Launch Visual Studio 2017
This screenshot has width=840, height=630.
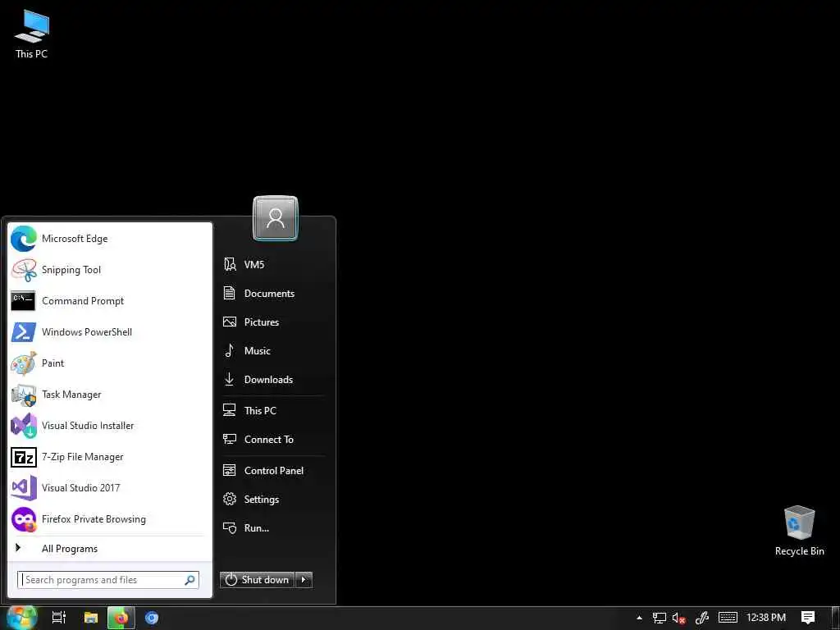111,487
